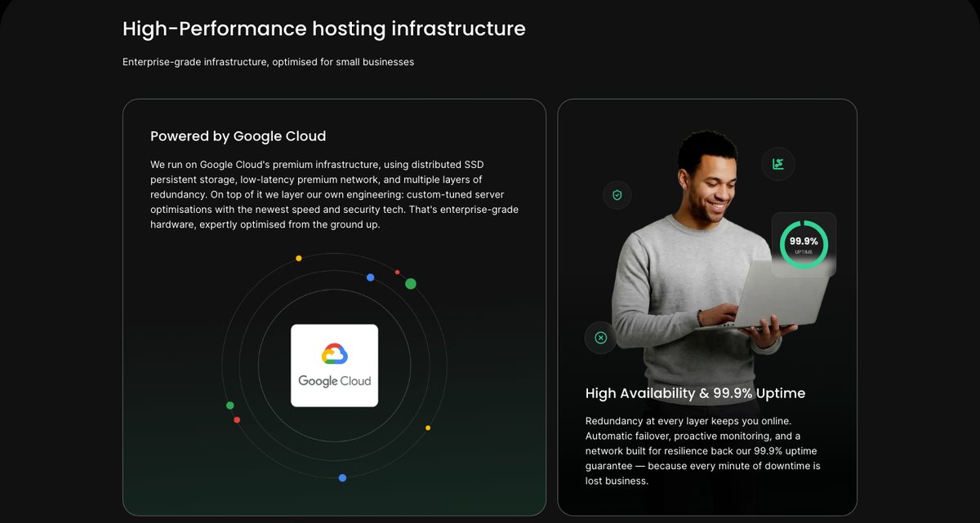Image resolution: width=980 pixels, height=523 pixels.
Task: Click the large green orbit dot
Action: click(411, 284)
